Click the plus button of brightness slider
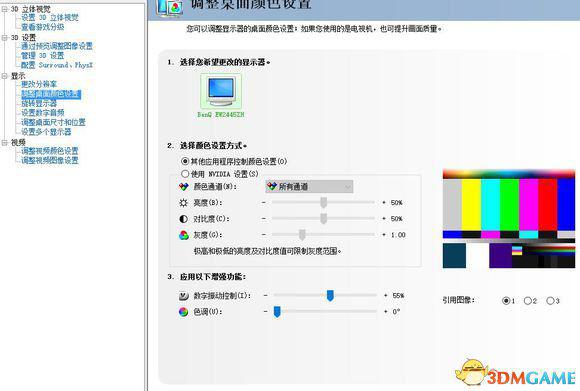This screenshot has width=580, height=391. (384, 203)
